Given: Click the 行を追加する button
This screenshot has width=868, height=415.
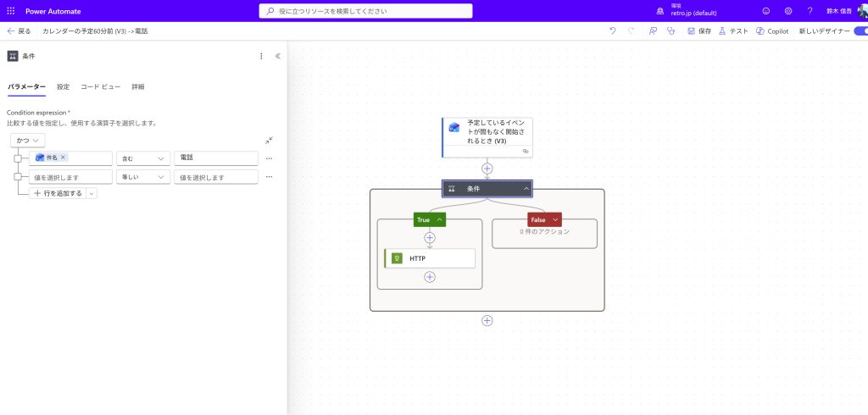Looking at the screenshot, I should [58, 193].
